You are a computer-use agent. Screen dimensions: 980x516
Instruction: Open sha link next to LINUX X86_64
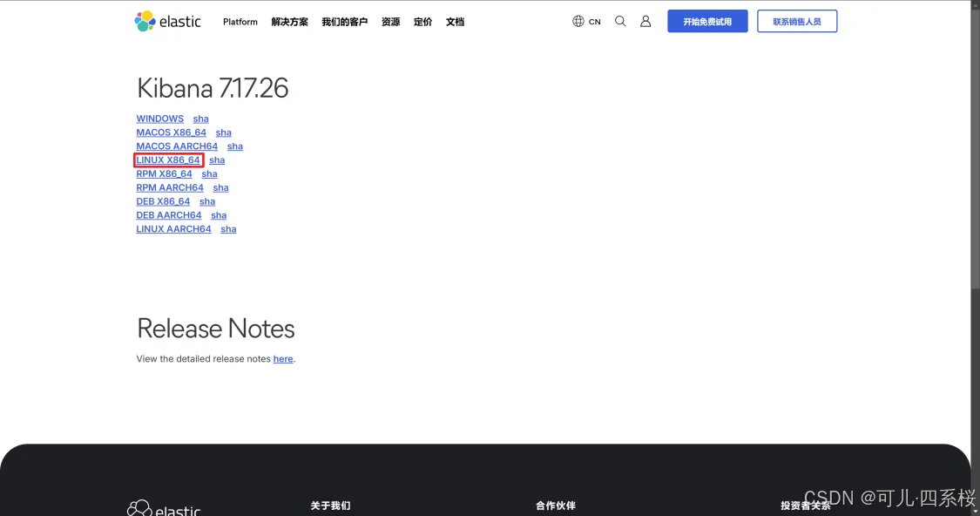pos(217,160)
